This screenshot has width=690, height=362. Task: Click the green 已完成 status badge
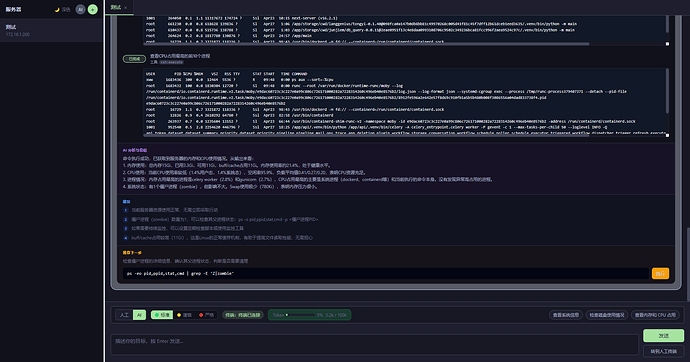pyautogui.click(x=134, y=59)
